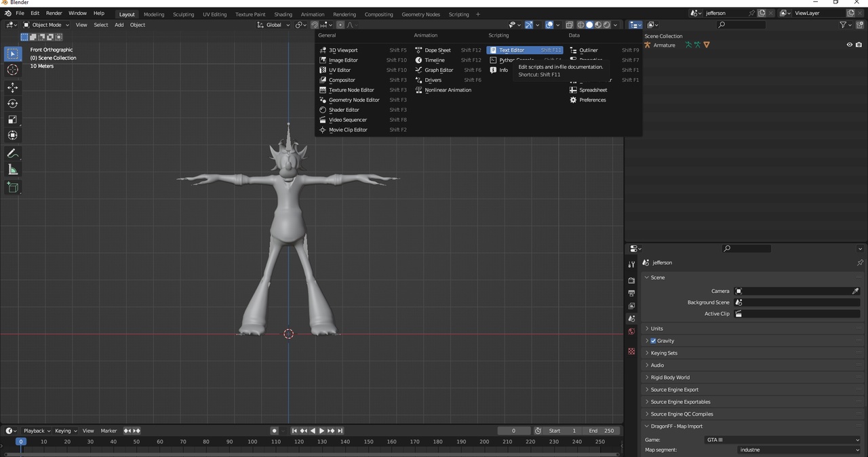Image resolution: width=868 pixels, height=457 pixels.
Task: Open the Render properties tab
Action: coord(631,281)
